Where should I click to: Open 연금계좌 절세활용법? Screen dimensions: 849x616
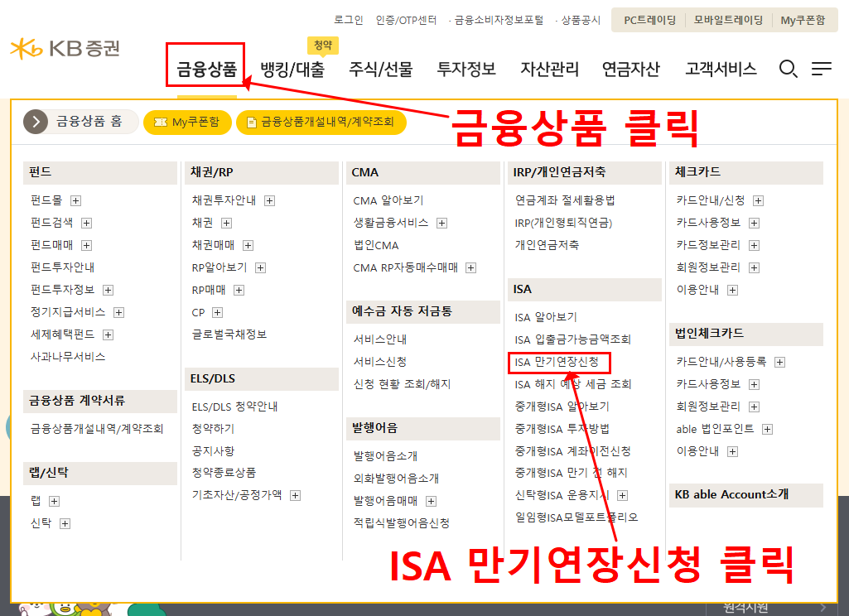pyautogui.click(x=565, y=201)
